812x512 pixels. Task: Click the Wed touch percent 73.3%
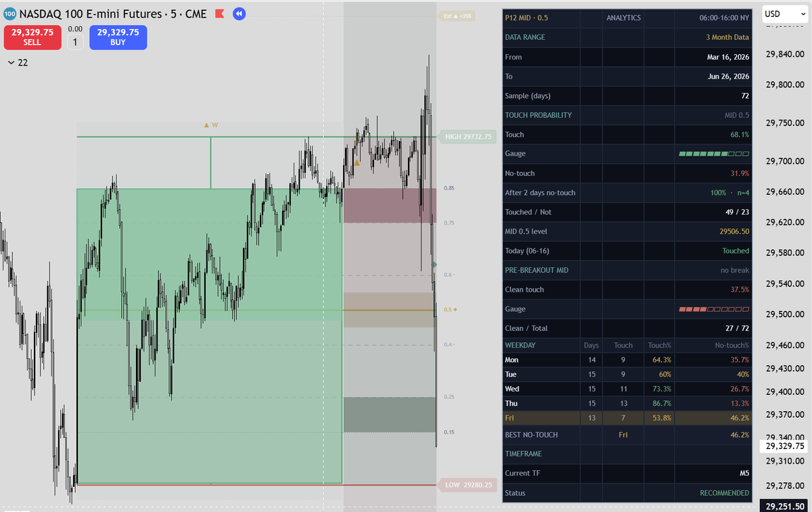662,389
